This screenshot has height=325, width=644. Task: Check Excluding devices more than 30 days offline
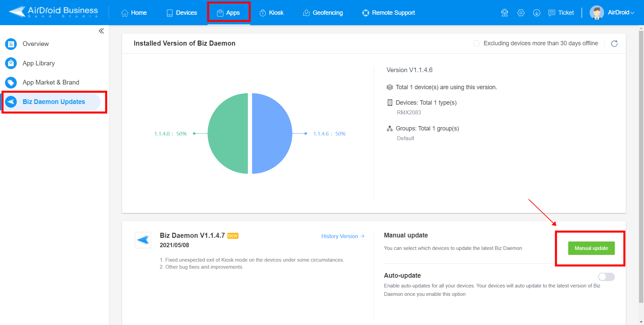476,43
